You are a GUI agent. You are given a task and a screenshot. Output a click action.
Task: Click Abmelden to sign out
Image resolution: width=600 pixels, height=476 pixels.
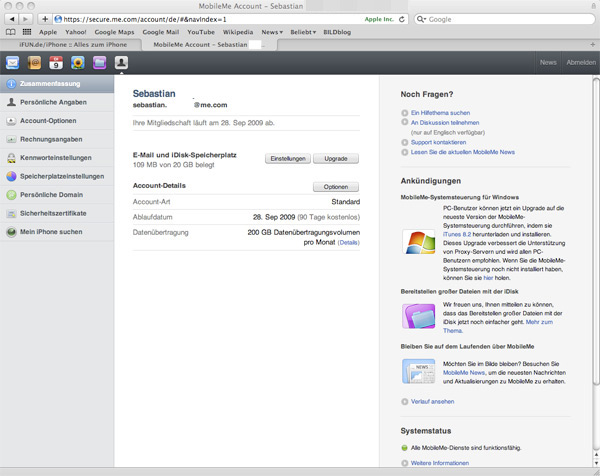tap(581, 62)
